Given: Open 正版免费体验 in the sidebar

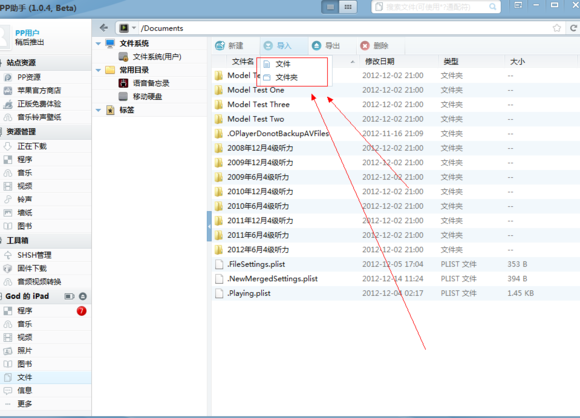Looking at the screenshot, I should point(39,104).
